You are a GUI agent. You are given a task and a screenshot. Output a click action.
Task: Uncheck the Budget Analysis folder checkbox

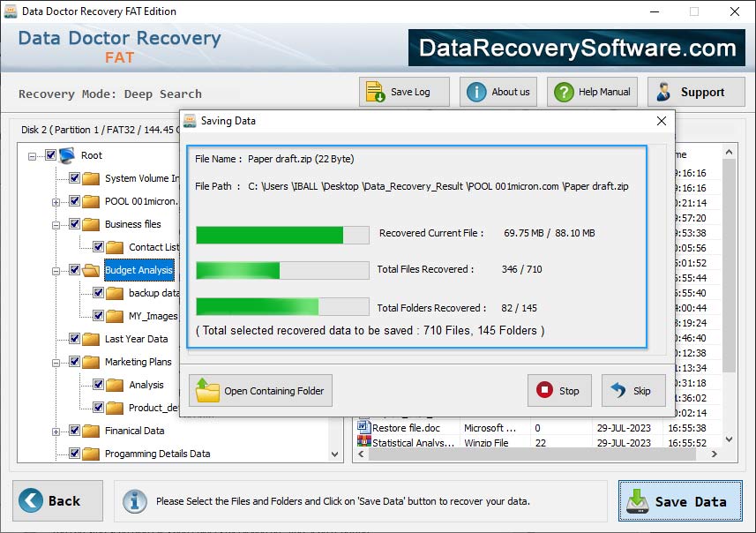point(75,270)
